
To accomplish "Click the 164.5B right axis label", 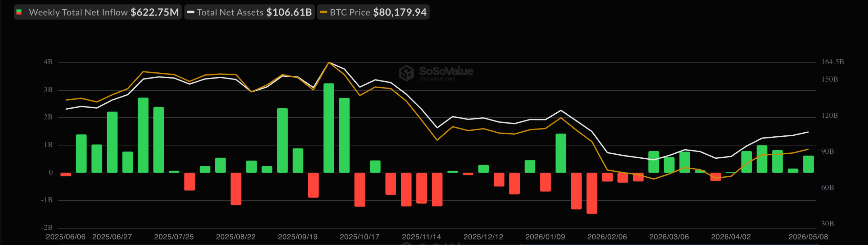I will 832,62.
